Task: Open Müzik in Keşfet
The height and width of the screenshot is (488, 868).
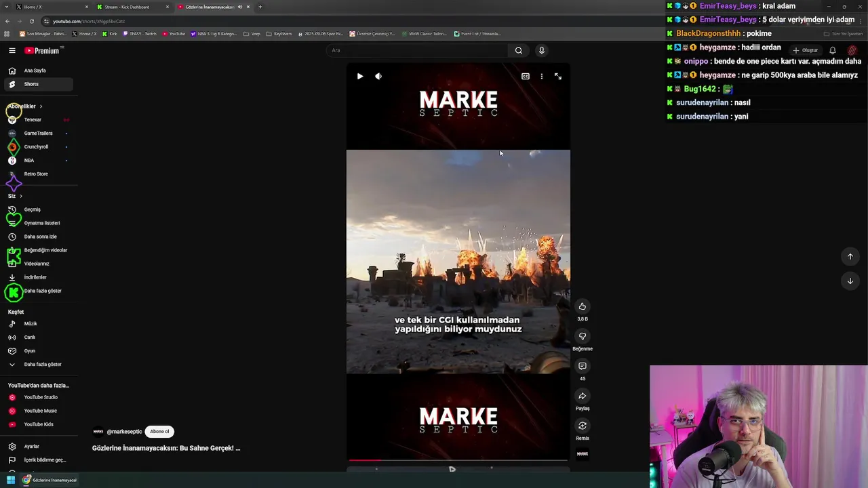Action: (38, 324)
